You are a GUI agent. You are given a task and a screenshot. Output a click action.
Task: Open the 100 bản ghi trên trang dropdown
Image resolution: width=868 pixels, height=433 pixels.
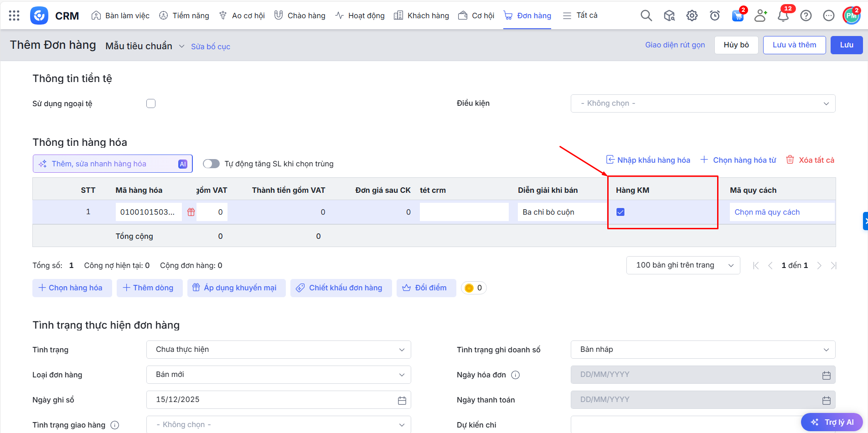tap(683, 265)
